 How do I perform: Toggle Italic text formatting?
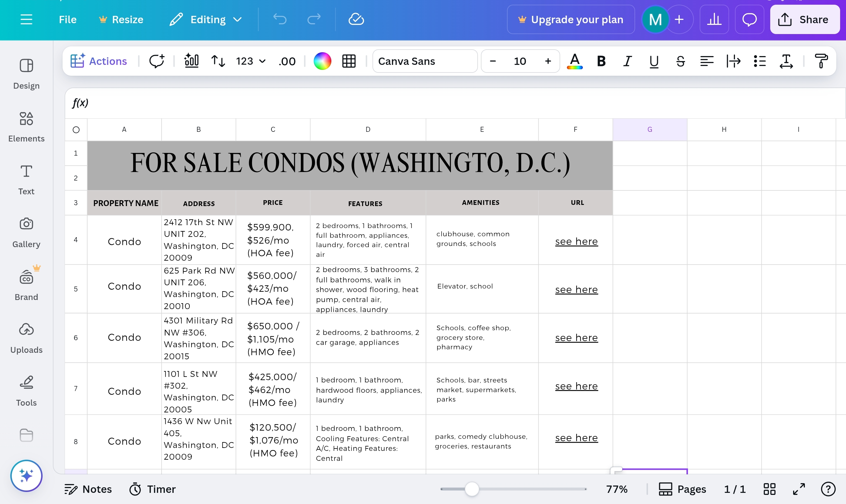click(627, 61)
